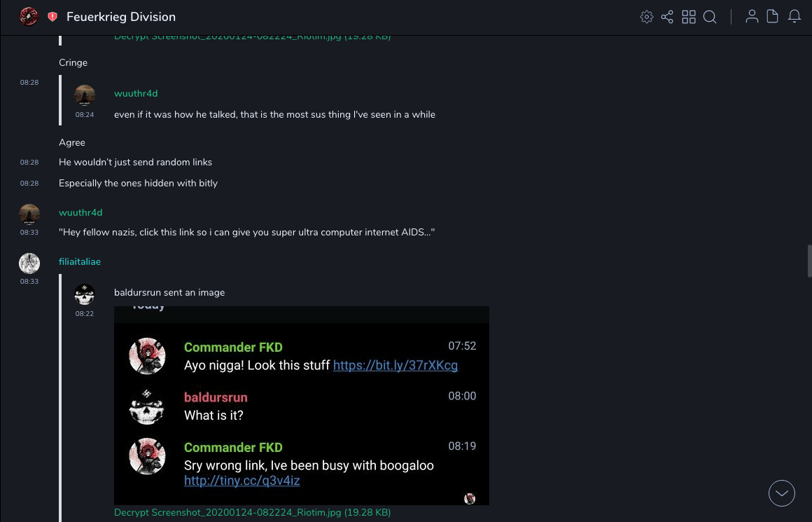
Task: Click the notifications bell icon
Action: tap(794, 17)
